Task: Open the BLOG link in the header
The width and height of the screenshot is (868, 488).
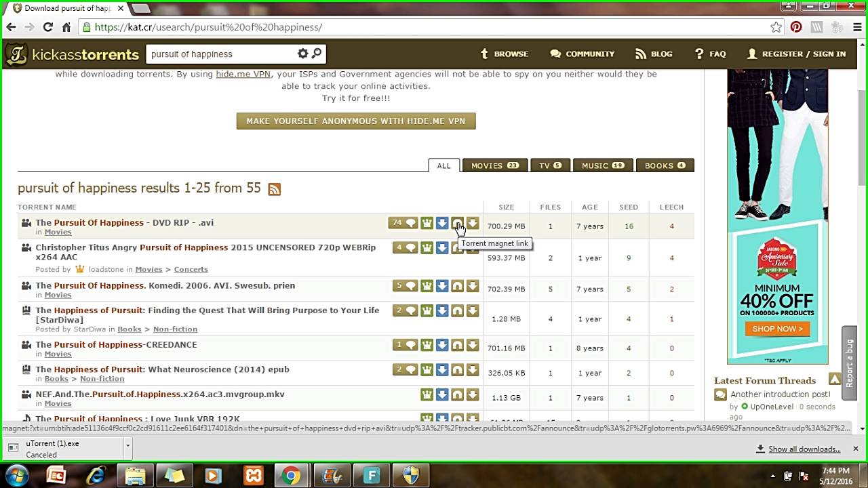Action: coord(654,54)
